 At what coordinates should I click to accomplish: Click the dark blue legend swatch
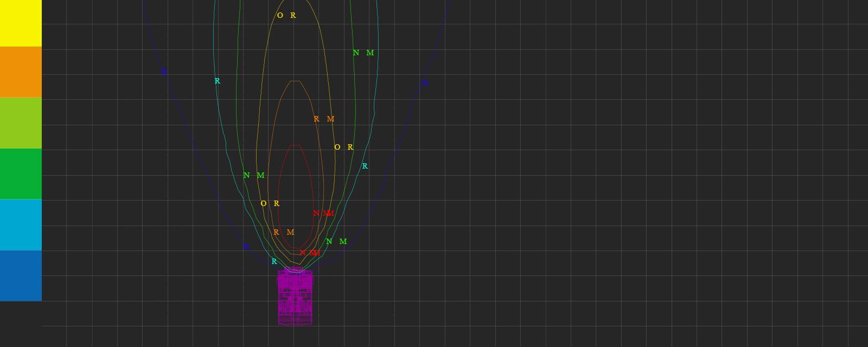click(21, 275)
